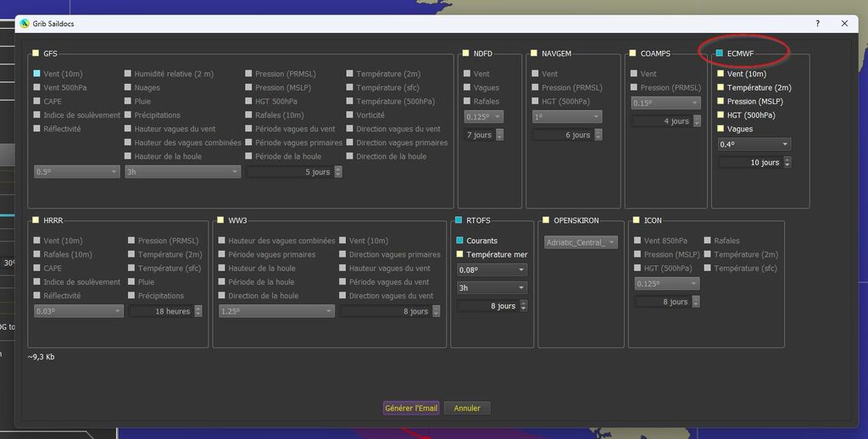Screen dimensions: 868x439
Task: Adjust ECMWF 10 jours spinner arrows
Action: (x=787, y=162)
